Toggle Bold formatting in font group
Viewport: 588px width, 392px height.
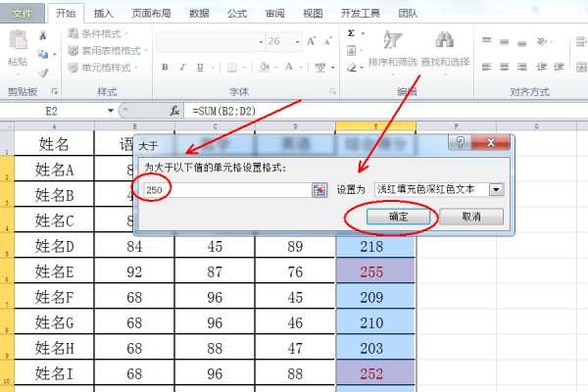(165, 68)
